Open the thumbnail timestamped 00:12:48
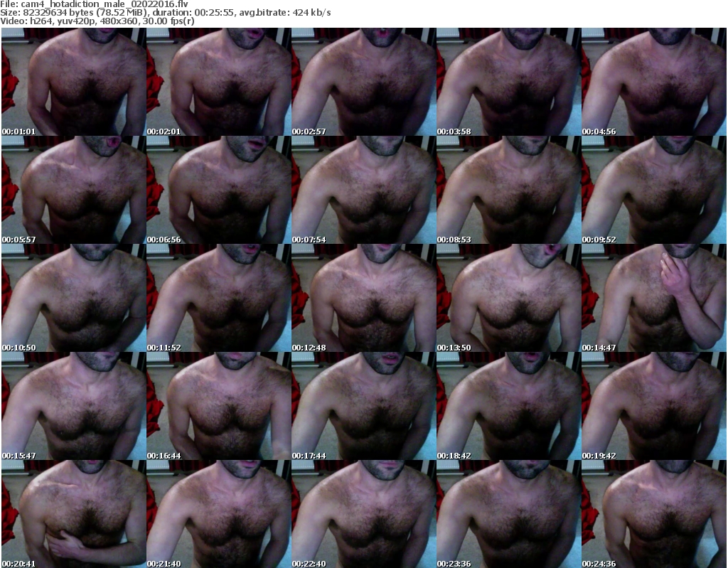The height and width of the screenshot is (568, 728). 363,298
